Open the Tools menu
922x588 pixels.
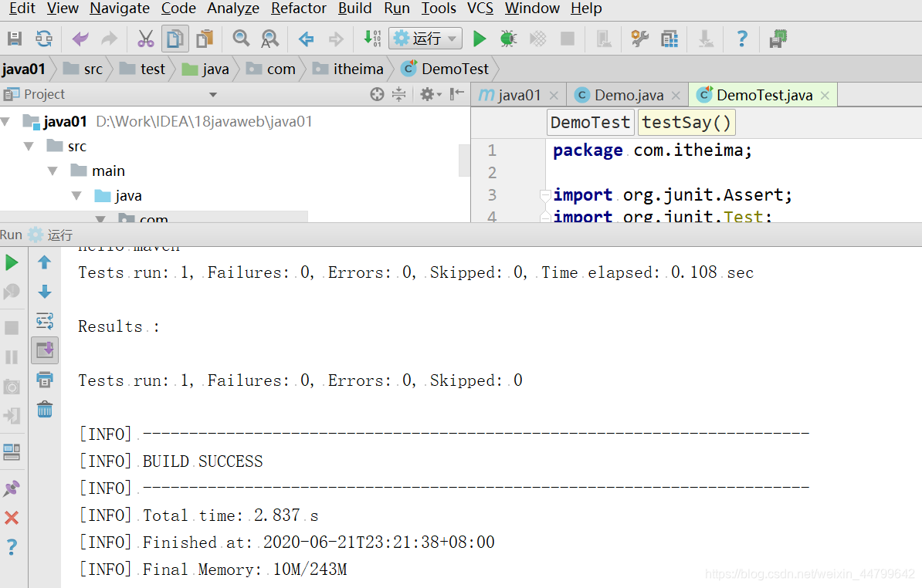click(438, 8)
